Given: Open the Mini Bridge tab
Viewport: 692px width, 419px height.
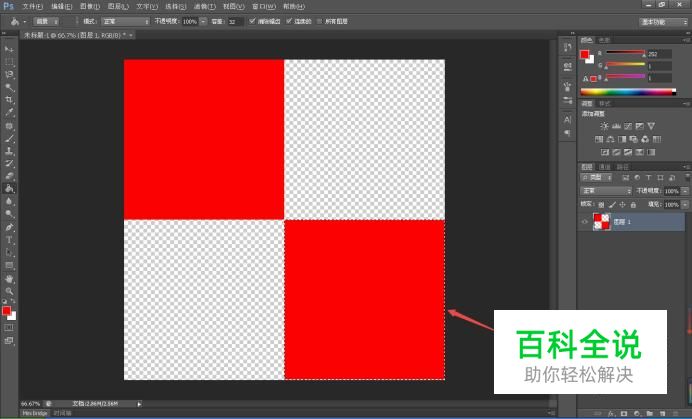Looking at the screenshot, I should click(x=35, y=413).
